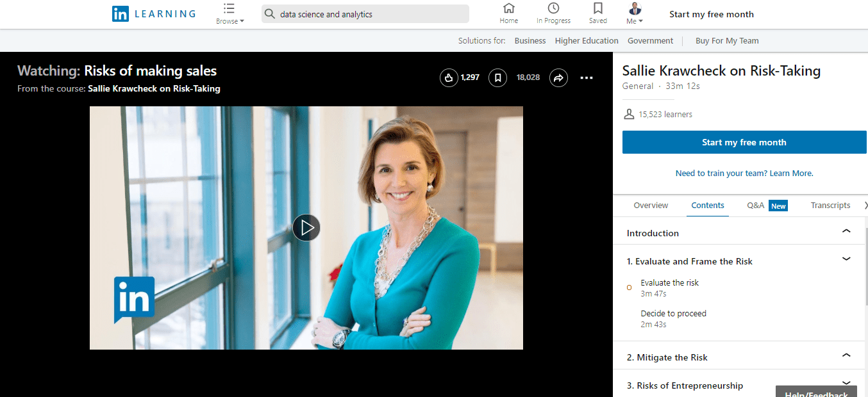Play the video
Screen dimensions: 868x397
pos(306,227)
